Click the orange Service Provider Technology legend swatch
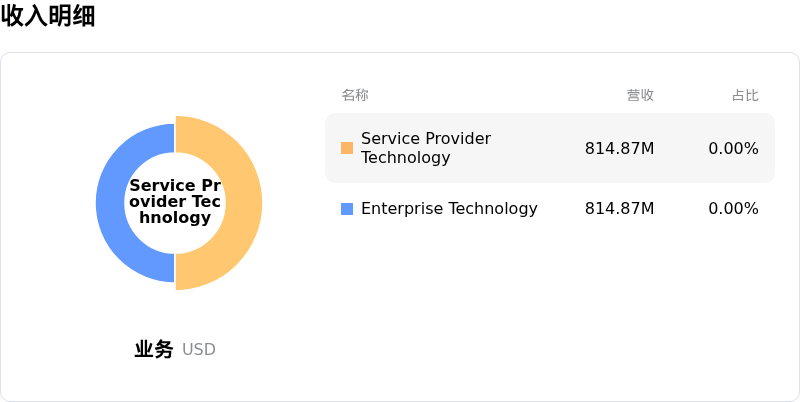The image size is (800, 402). point(347,148)
